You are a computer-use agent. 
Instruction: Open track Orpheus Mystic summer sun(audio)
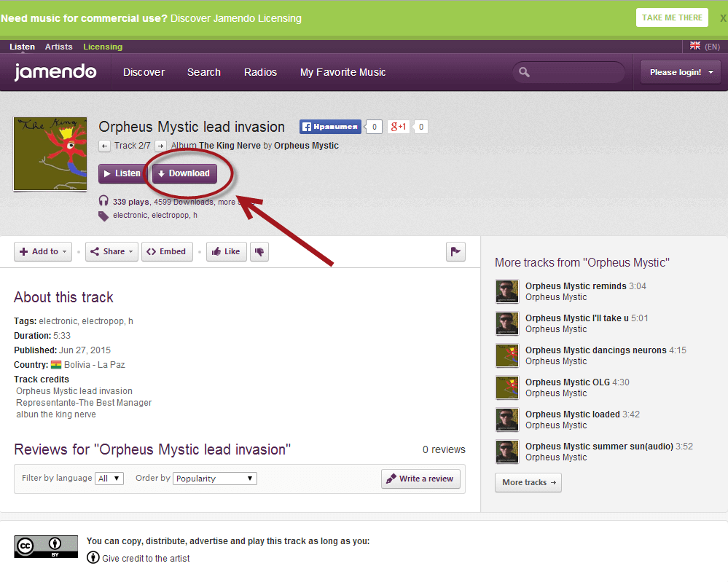pos(599,447)
